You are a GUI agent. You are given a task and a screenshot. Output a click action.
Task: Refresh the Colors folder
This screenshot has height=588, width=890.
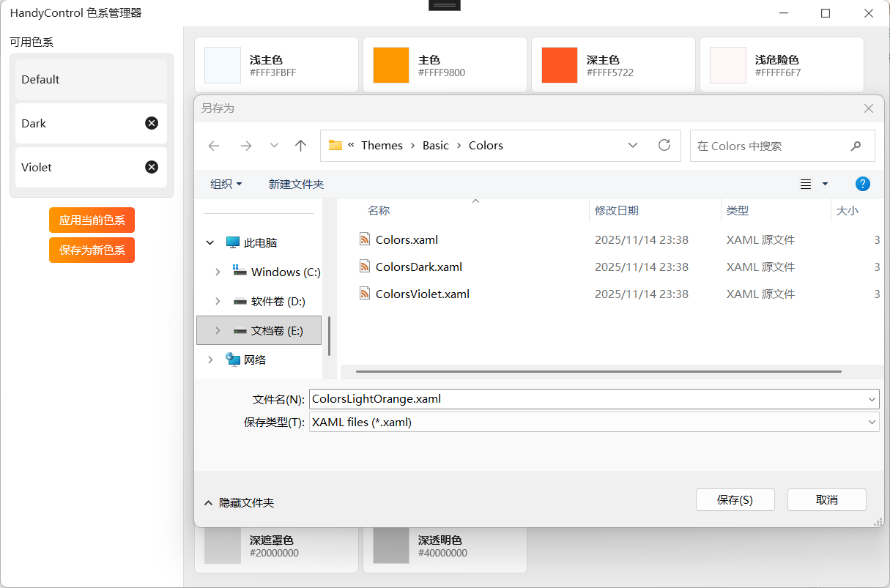(x=664, y=145)
